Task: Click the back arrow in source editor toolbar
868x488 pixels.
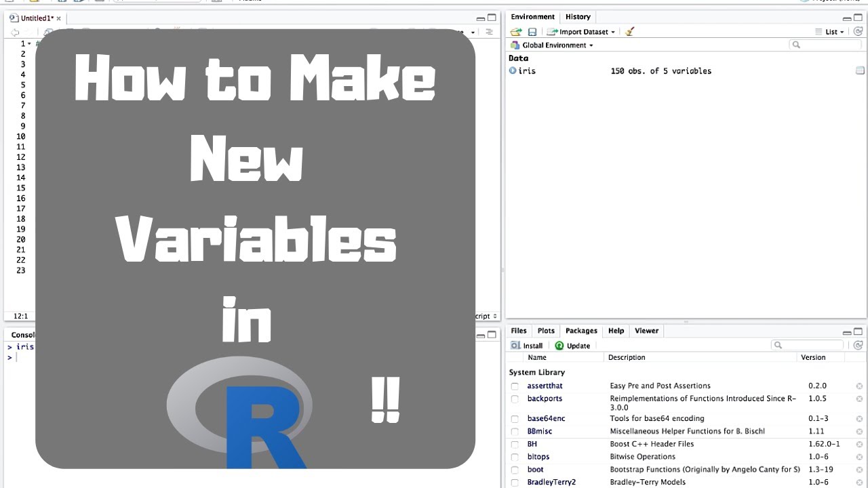Action: pyautogui.click(x=15, y=32)
